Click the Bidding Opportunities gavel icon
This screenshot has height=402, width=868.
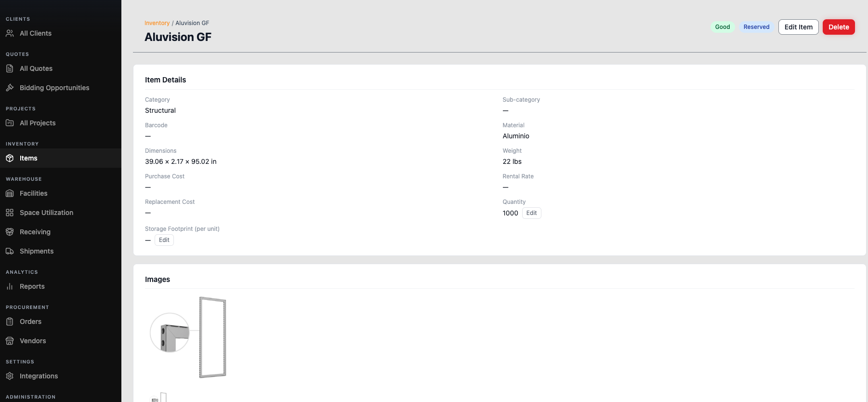[10, 88]
